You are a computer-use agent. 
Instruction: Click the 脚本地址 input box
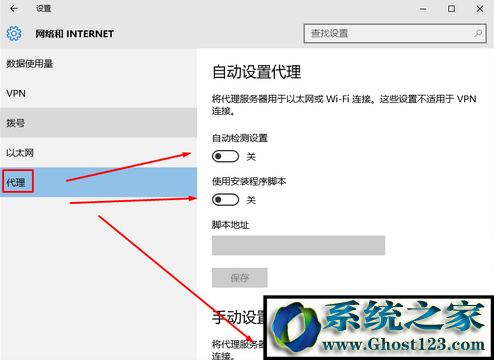coord(298,245)
